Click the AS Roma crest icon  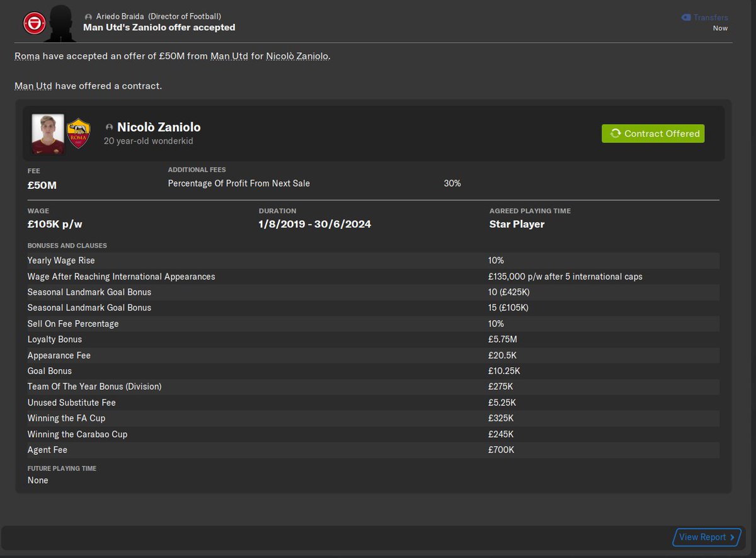[x=79, y=134]
